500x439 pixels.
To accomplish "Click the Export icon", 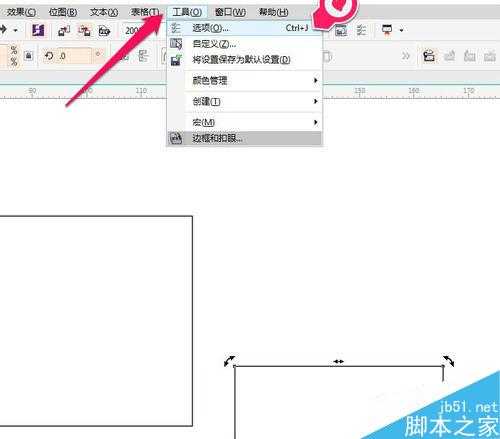I will click(84, 31).
